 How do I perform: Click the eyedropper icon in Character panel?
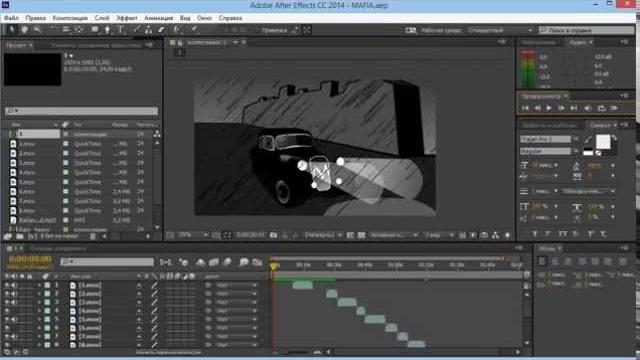click(587, 140)
